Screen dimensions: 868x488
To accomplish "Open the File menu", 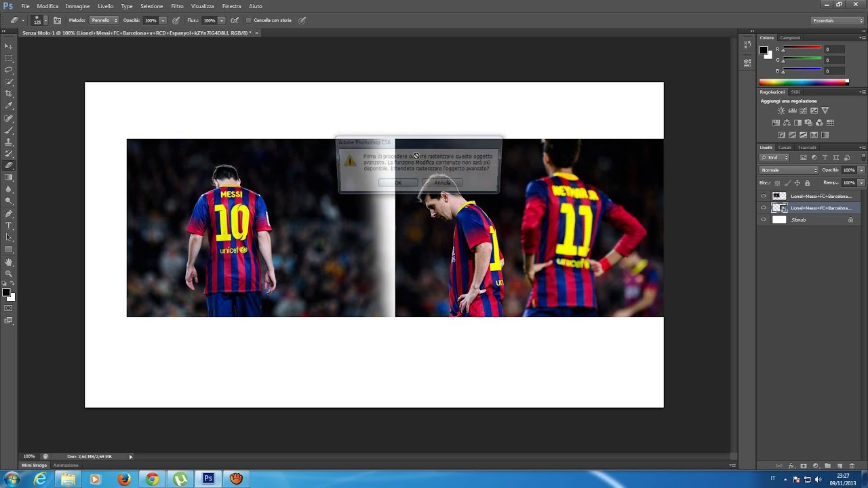I will (25, 6).
